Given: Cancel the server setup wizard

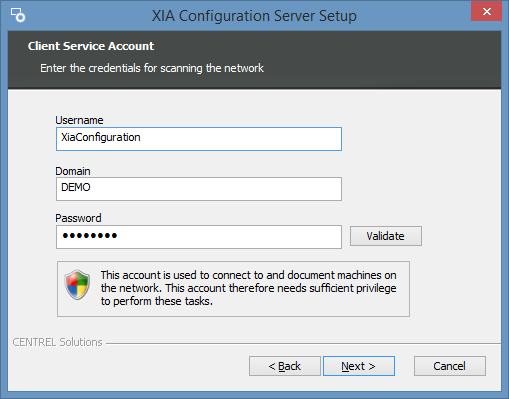Looking at the screenshot, I should [450, 366].
